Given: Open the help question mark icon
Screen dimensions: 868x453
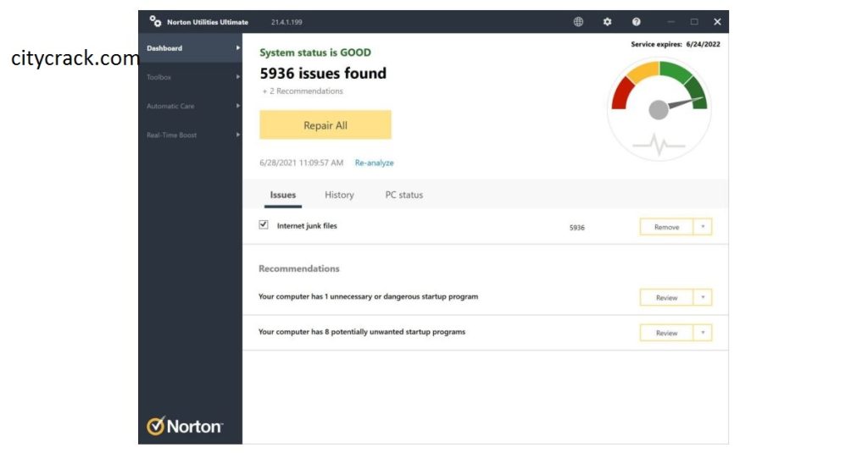Looking at the screenshot, I should pyautogui.click(x=636, y=21).
